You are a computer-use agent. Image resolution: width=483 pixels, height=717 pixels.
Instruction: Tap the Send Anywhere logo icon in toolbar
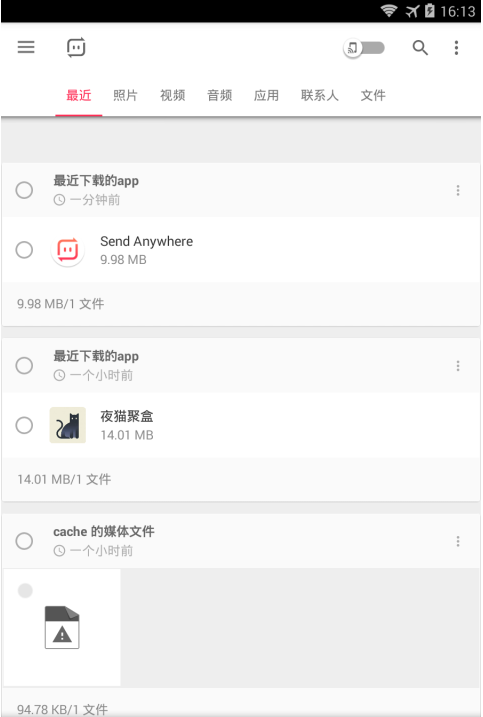pyautogui.click(x=76, y=47)
